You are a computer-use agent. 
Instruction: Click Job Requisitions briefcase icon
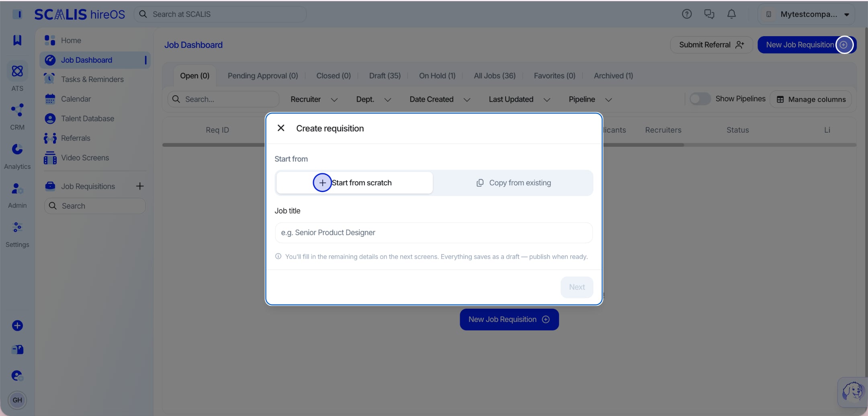pyautogui.click(x=50, y=186)
